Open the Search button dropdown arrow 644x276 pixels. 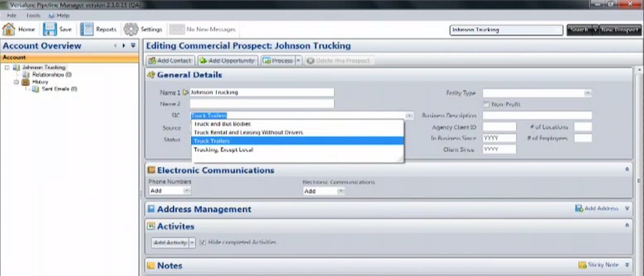click(595, 30)
